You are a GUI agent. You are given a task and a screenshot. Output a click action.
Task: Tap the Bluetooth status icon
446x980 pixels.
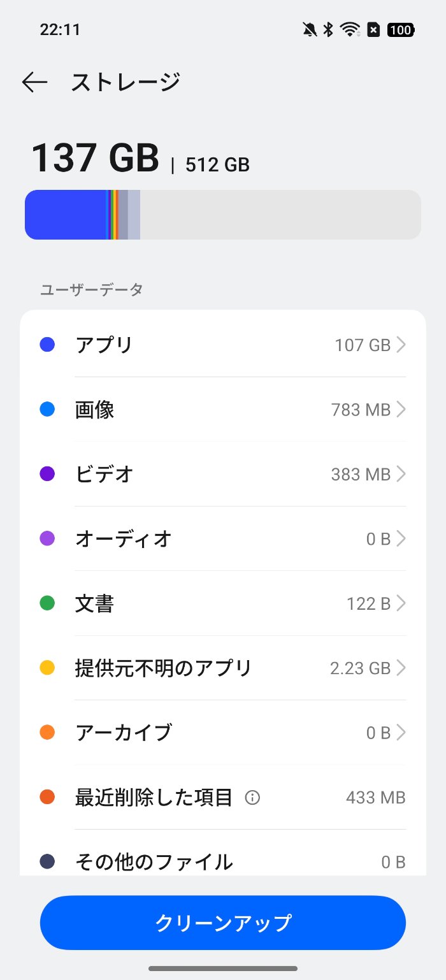point(328,29)
